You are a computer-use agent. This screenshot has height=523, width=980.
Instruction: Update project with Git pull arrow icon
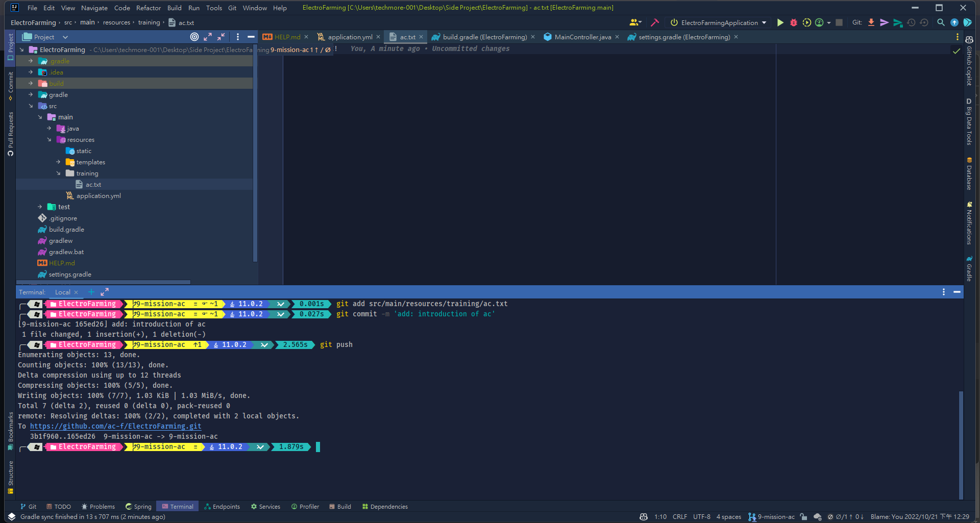pyautogui.click(x=871, y=22)
